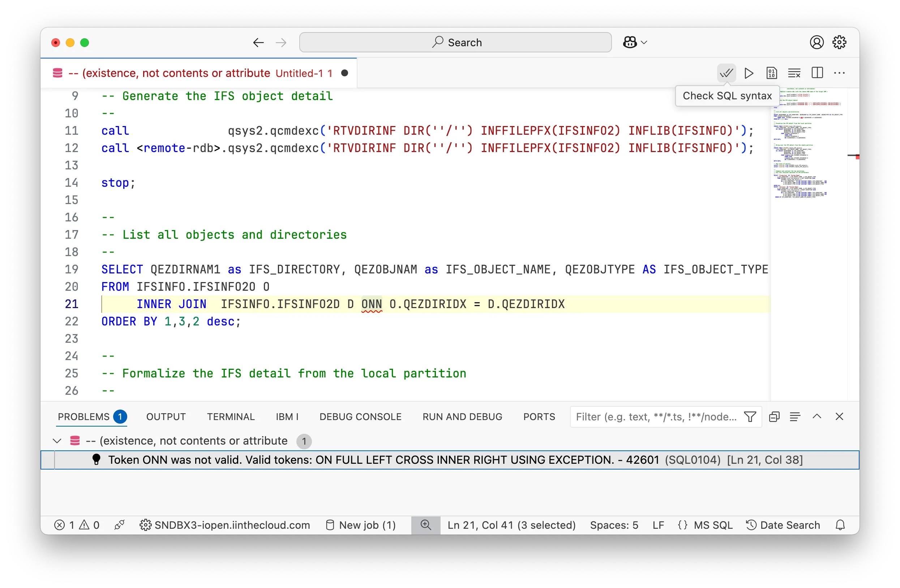The height and width of the screenshot is (588, 900).
Task: Switch to the TERMINAL panel tab
Action: pyautogui.click(x=231, y=416)
